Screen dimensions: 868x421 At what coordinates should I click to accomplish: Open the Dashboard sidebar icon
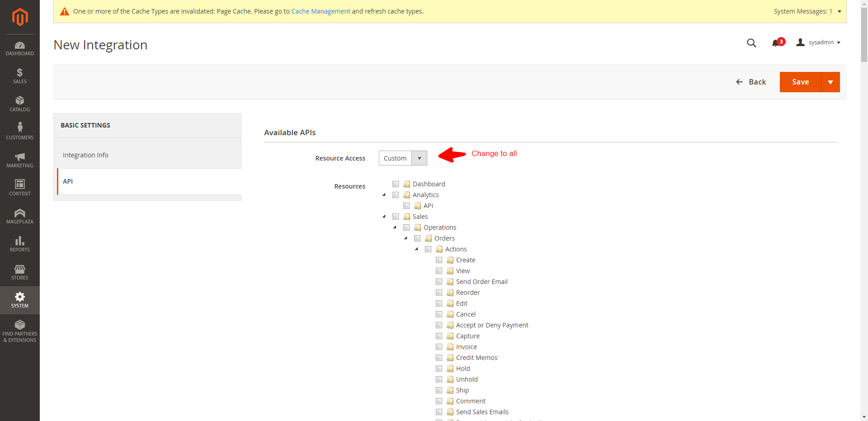pyautogui.click(x=20, y=48)
